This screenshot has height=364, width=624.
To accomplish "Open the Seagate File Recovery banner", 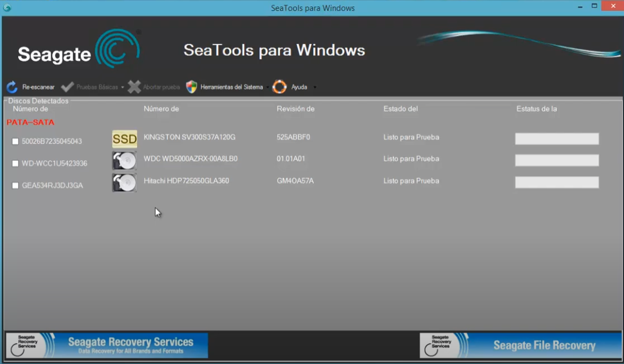I will (x=520, y=345).
